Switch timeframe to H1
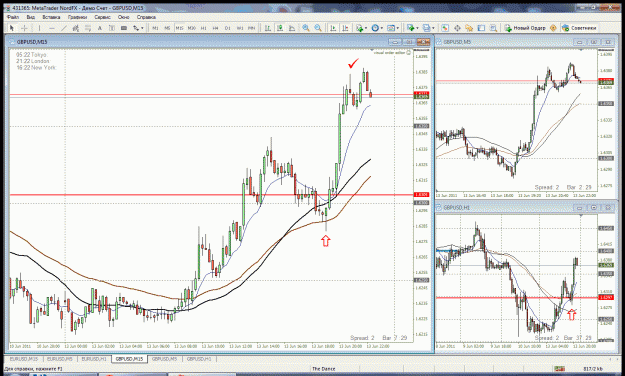Screen dimensions: 625x376 point(204,28)
